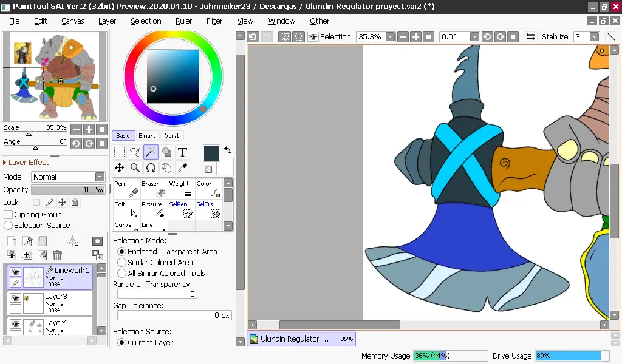The width and height of the screenshot is (622, 364).
Task: Toggle Selection visibility eye in toolbar
Action: point(313,37)
